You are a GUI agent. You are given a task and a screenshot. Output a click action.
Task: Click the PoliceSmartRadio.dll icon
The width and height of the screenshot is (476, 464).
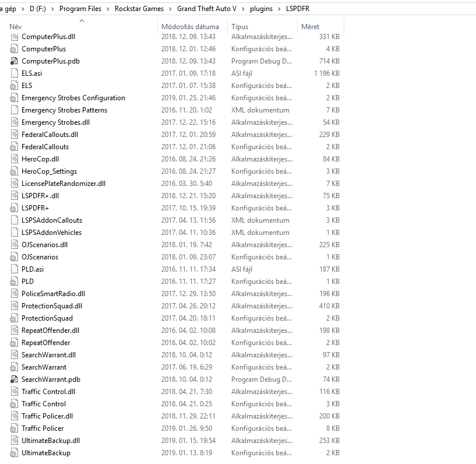tap(14, 294)
